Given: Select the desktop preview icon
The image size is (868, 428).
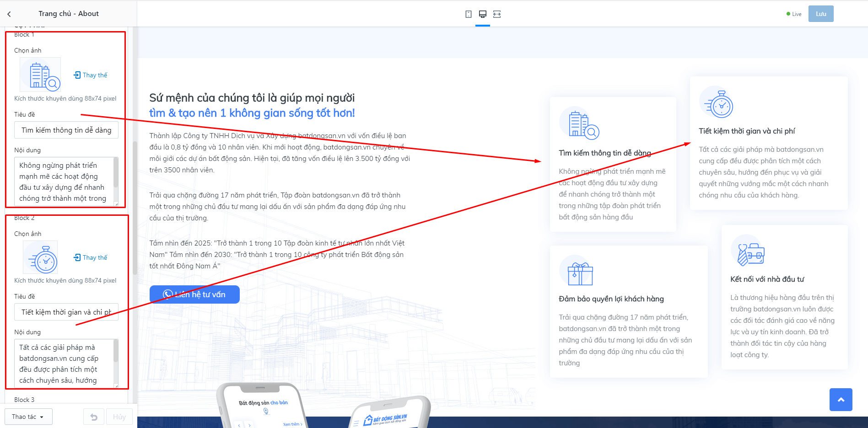Looking at the screenshot, I should tap(482, 14).
